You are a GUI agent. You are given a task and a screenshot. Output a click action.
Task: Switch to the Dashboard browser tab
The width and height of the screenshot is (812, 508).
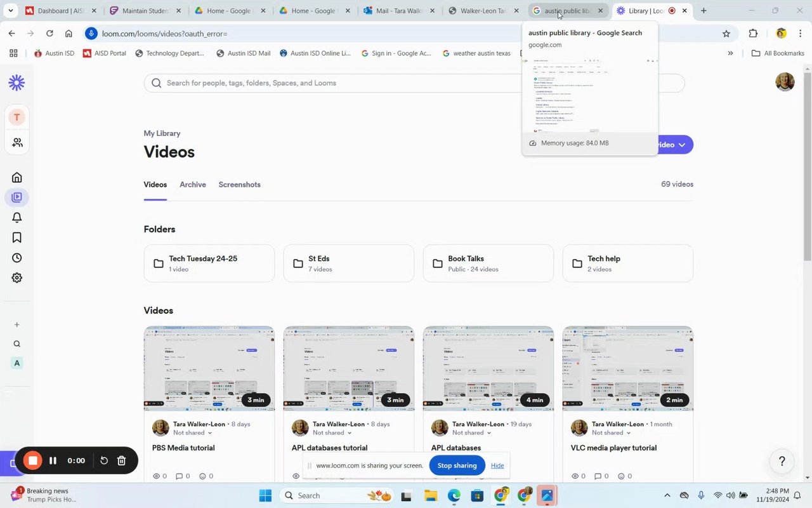(60, 11)
